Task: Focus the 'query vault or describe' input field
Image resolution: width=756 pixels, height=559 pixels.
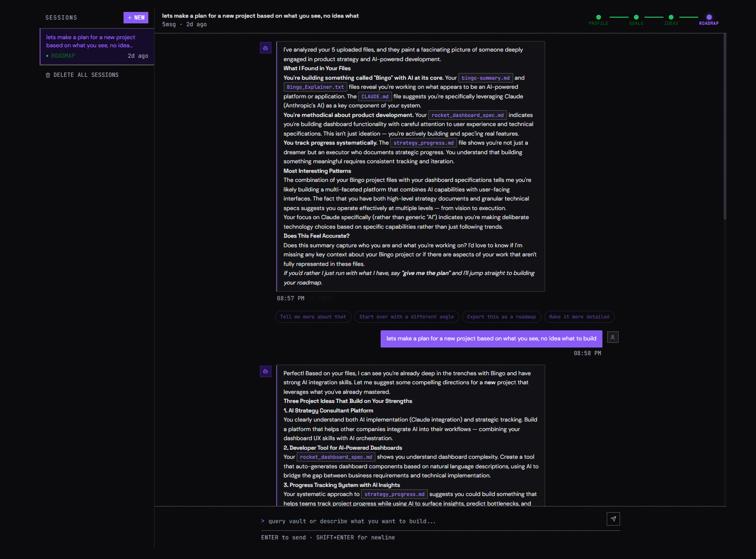Action: (x=432, y=521)
